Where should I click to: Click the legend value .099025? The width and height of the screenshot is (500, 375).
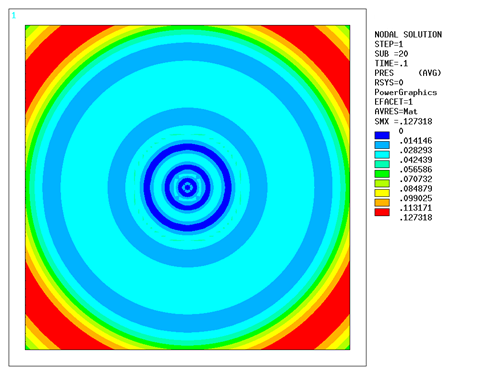pos(416,198)
